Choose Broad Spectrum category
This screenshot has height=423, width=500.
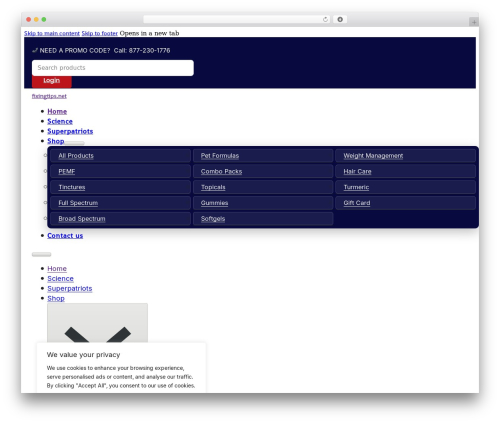point(82,219)
